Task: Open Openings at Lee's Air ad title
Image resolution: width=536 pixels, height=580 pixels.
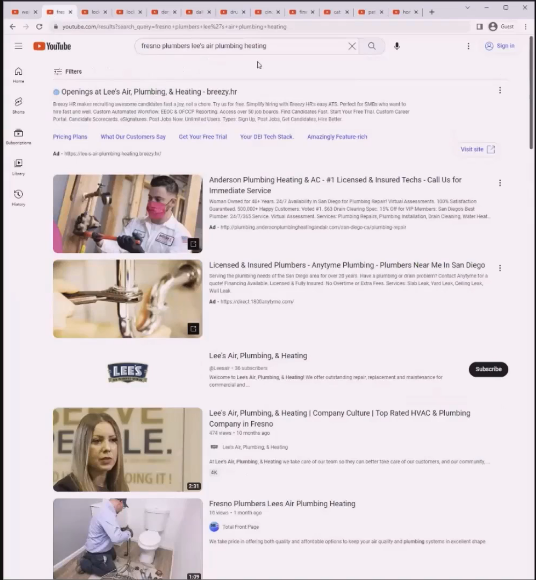Action: pos(149,92)
